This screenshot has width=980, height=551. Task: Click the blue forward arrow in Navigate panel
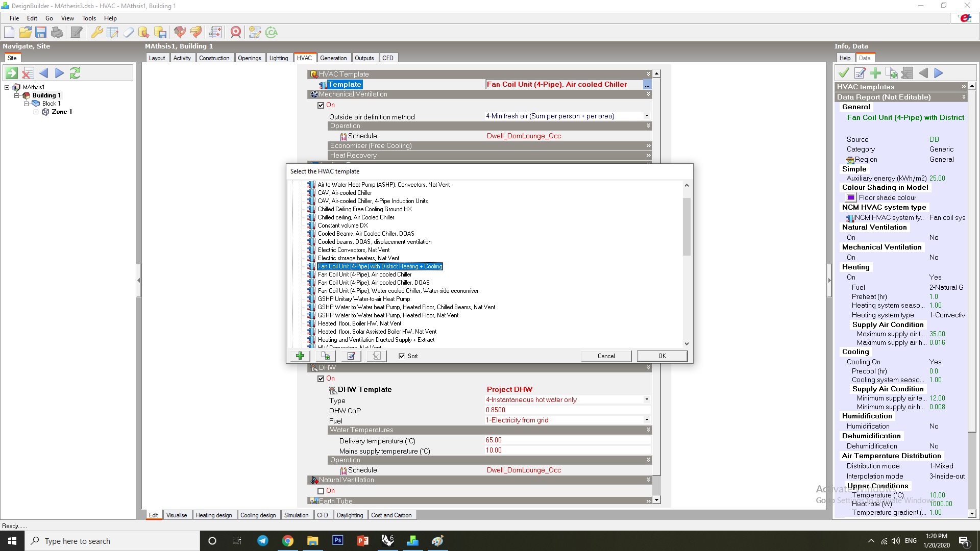pos(59,73)
